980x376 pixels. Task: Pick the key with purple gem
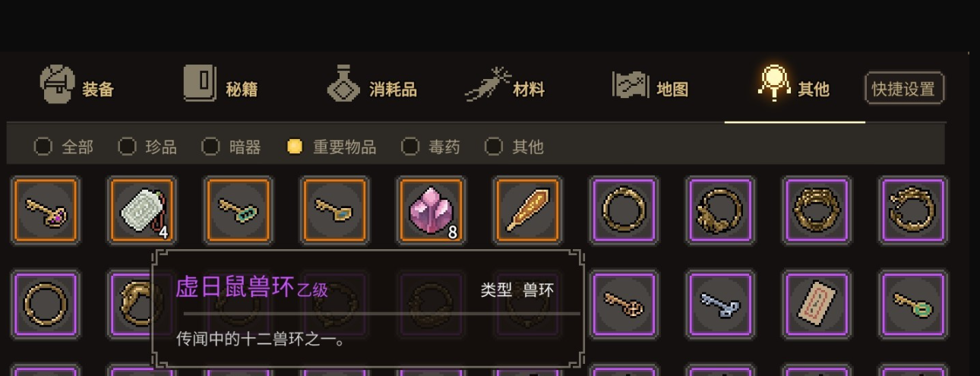[x=46, y=210]
